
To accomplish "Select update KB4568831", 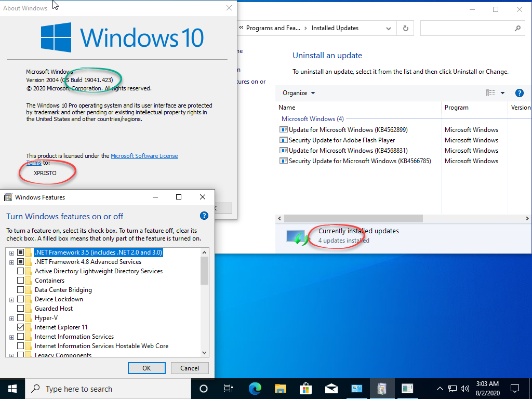I will (x=348, y=150).
